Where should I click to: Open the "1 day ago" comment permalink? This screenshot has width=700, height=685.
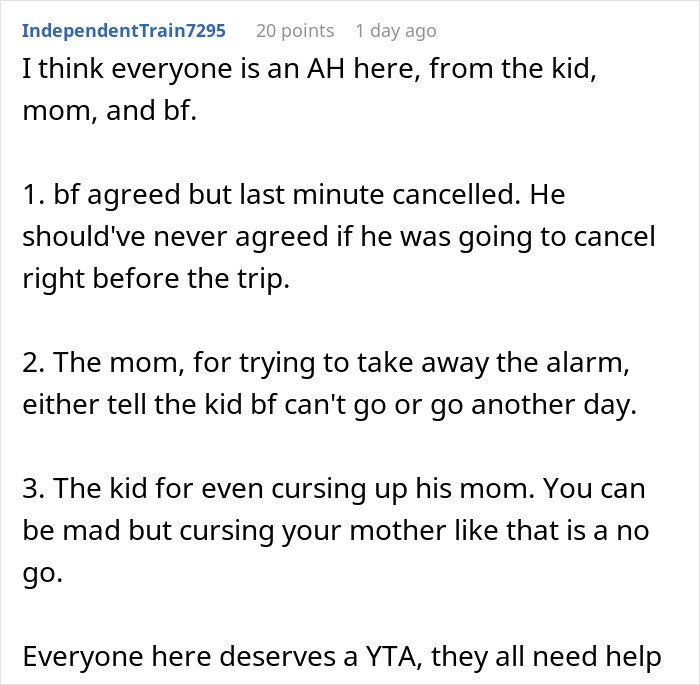point(396,30)
